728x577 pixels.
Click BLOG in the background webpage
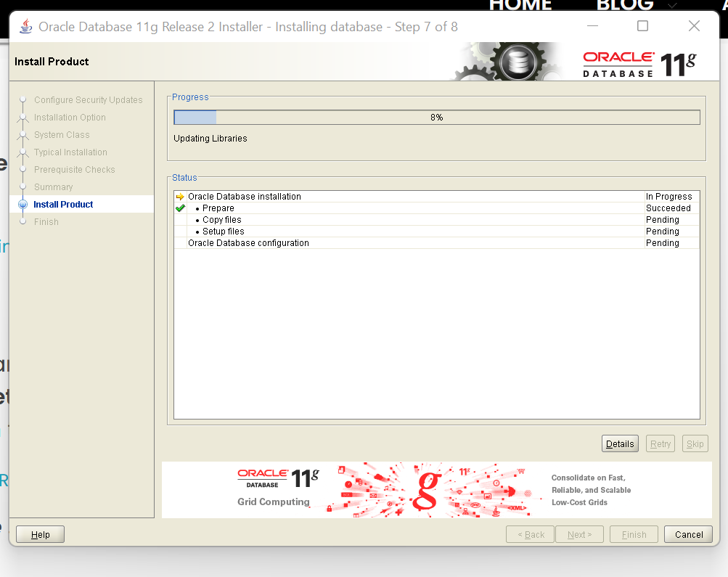(x=625, y=5)
